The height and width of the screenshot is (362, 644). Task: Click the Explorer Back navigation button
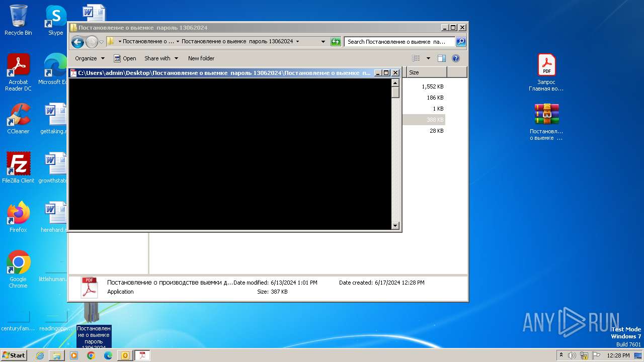click(x=77, y=42)
